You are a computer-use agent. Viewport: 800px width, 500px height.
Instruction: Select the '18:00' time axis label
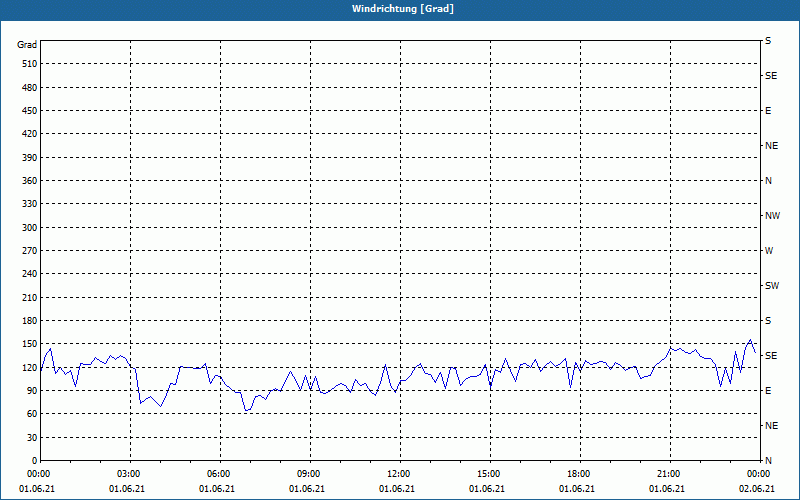580,473
